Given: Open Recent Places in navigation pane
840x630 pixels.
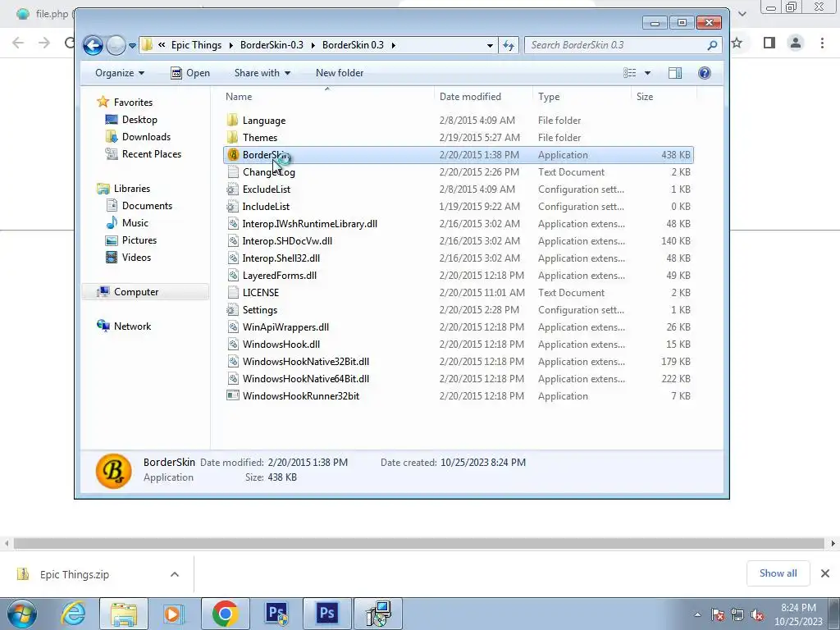Looking at the screenshot, I should 152,153.
